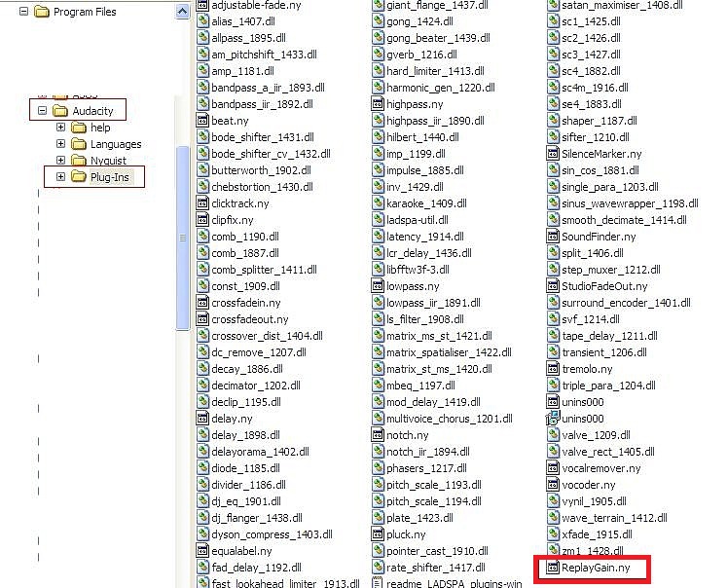Screen dimensions: 727x588
Task: Collapse the Audacity folder tree node
Action: click(x=42, y=111)
